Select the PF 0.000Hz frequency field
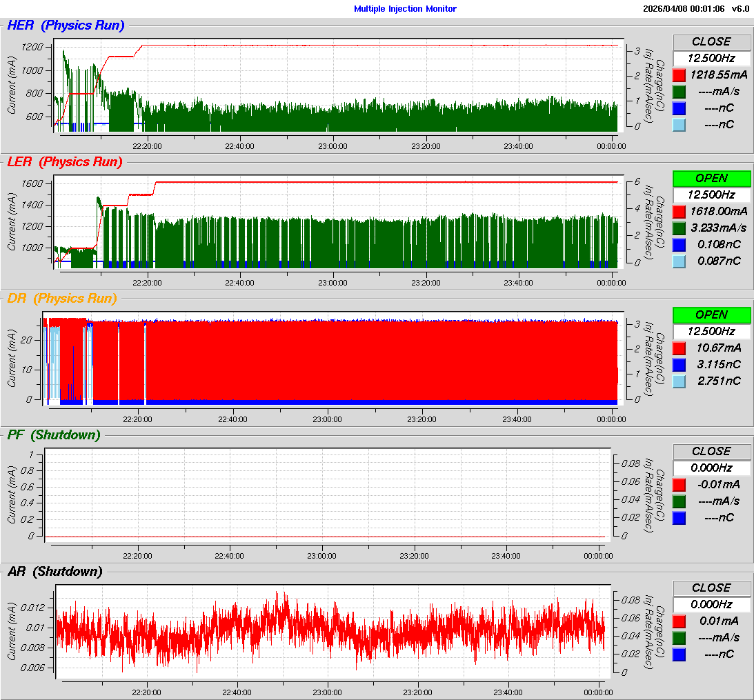The width and height of the screenshot is (754, 700). click(711, 468)
